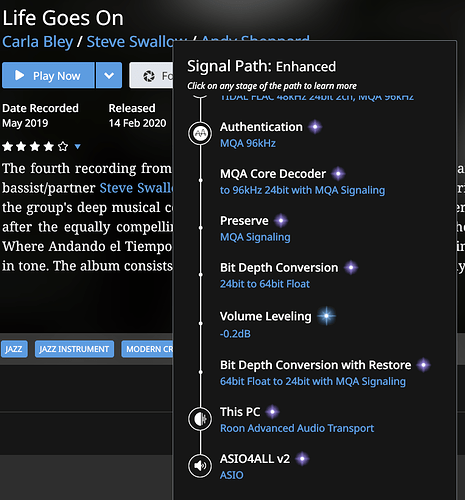Click the This PC device icon
This screenshot has width=465, height=500.
pos(200,419)
